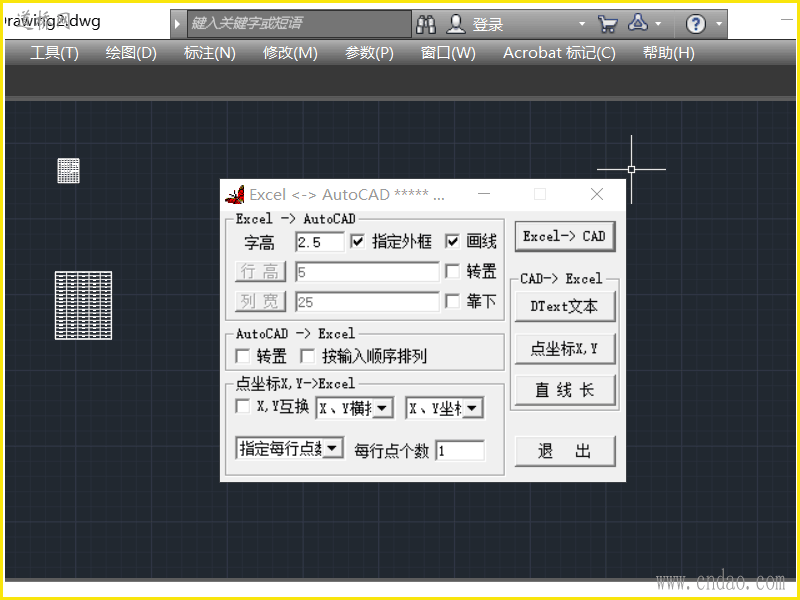Toggle the 指定外框 checkbox

(358, 241)
